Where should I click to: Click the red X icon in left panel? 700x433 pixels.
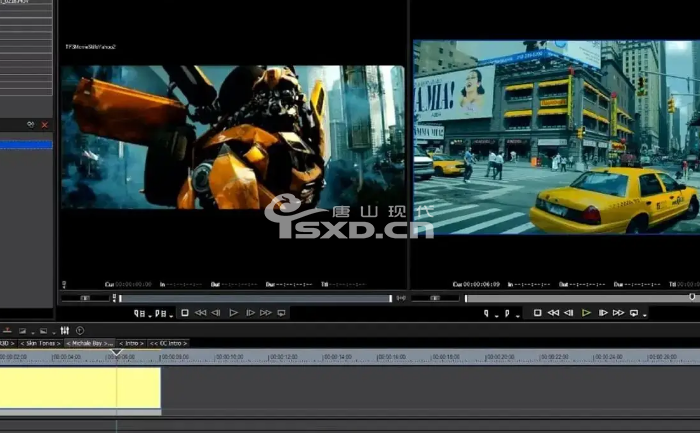click(45, 125)
